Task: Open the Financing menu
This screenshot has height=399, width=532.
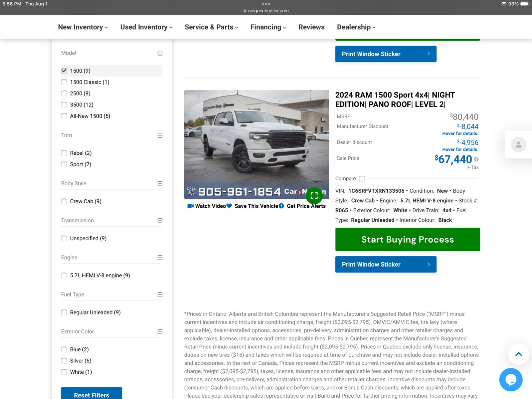Action: [x=268, y=27]
